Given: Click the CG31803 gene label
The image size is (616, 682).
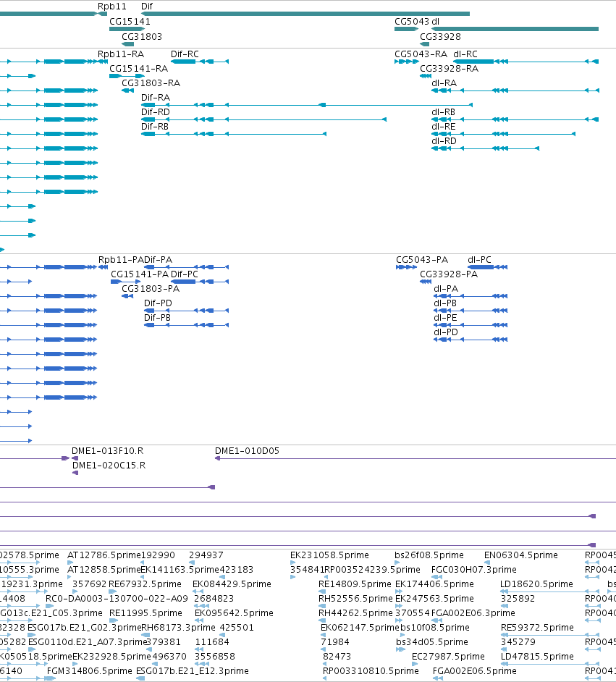Looking at the screenshot, I should point(142,36).
